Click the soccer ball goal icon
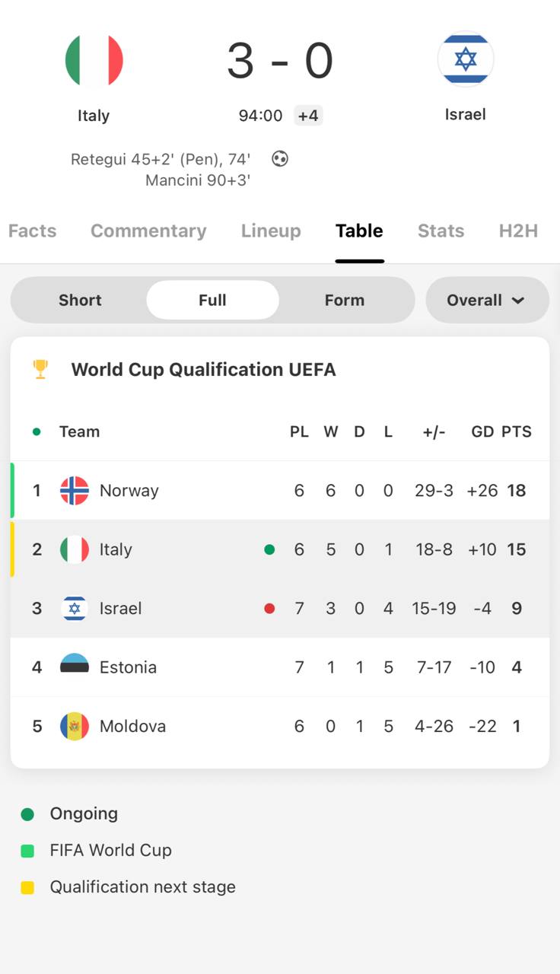This screenshot has width=560, height=974. 280,159
